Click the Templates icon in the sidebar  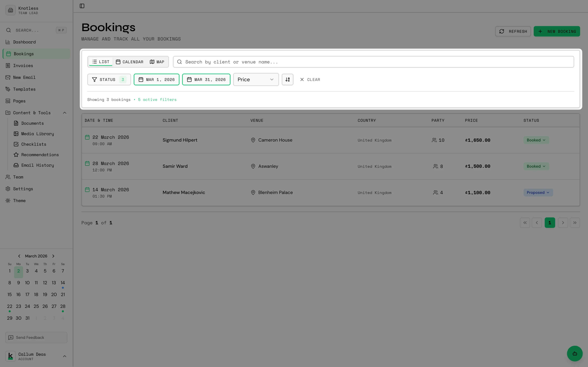pyautogui.click(x=8, y=89)
